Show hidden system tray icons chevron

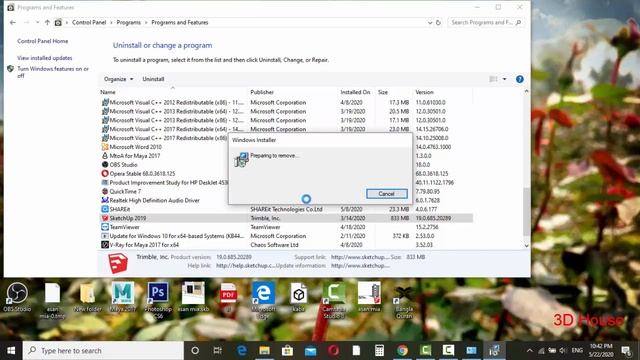tap(529, 350)
